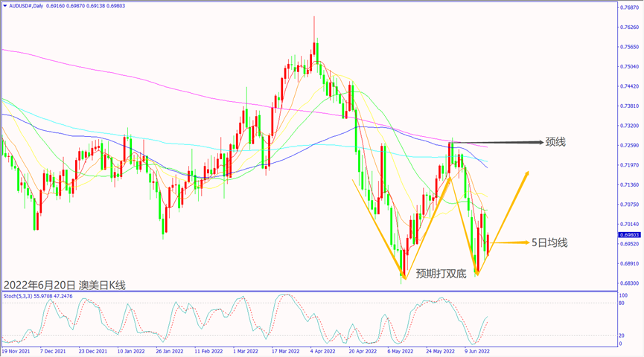Screen dimensions: 644x357
Task: Click the gray neckline arrow head
Action: 534,141
